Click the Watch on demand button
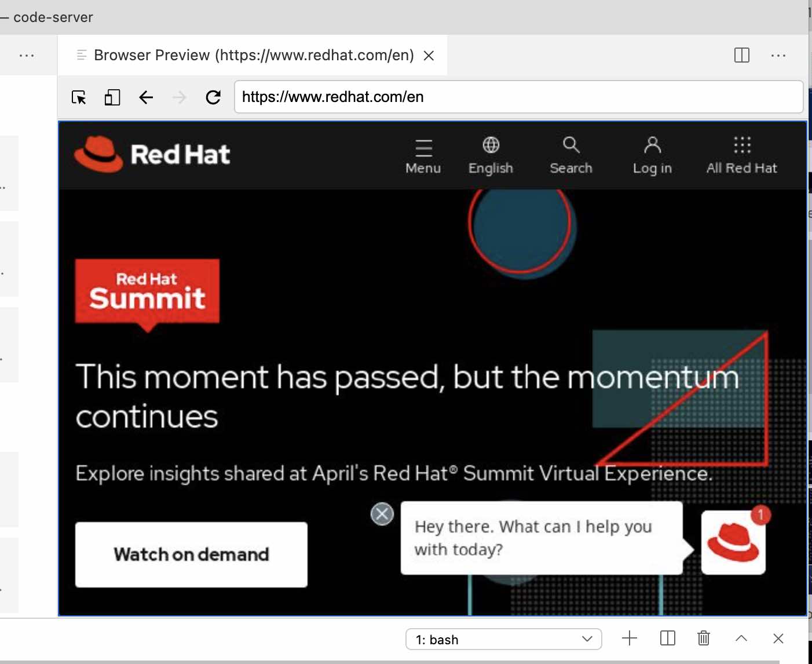Viewport: 812px width, 664px height. tap(191, 554)
